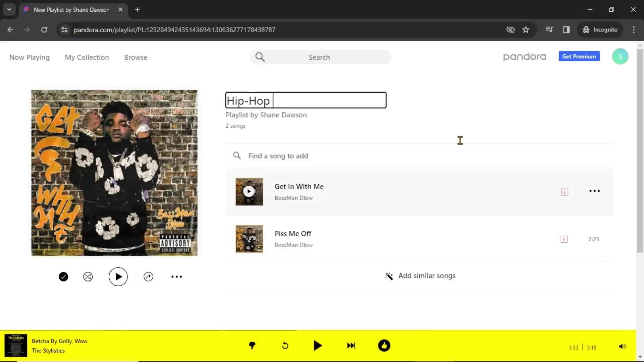Image resolution: width=644 pixels, height=362 pixels.
Task: Click the explicit E badge on Get In With Me
Action: pos(565,192)
